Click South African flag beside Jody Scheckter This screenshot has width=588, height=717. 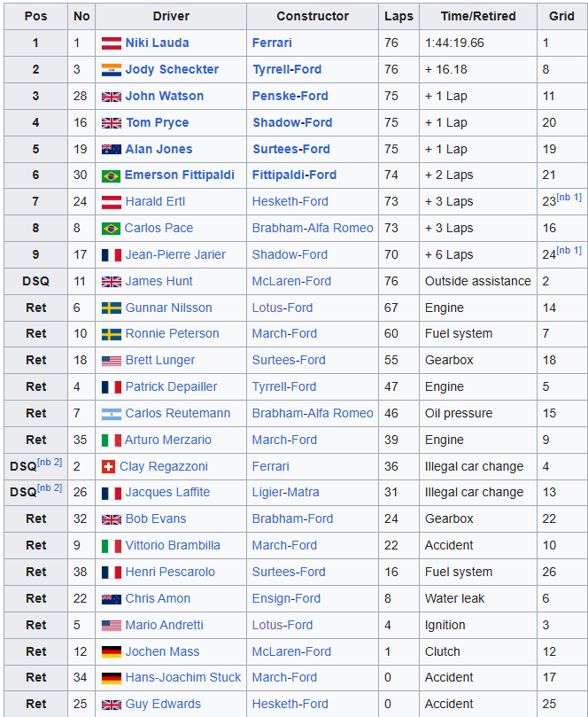[x=111, y=70]
